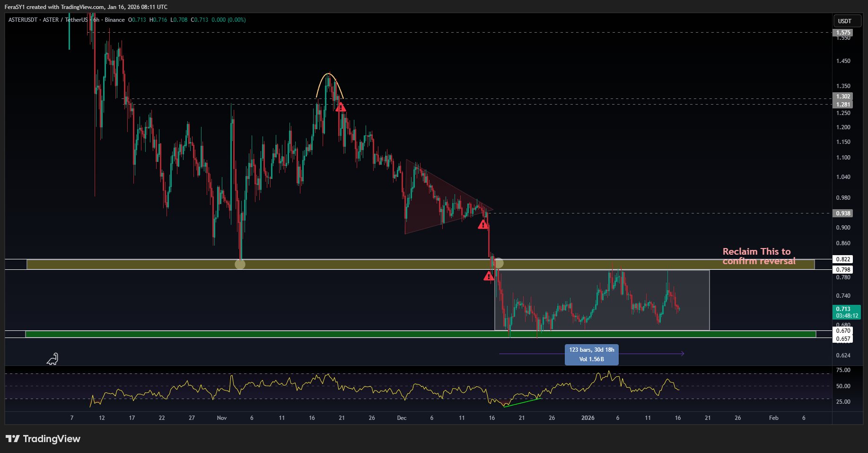Image resolution: width=868 pixels, height=453 pixels.
Task: Click the "Reclaim This to confirm reversal" note
Action: [x=759, y=256]
